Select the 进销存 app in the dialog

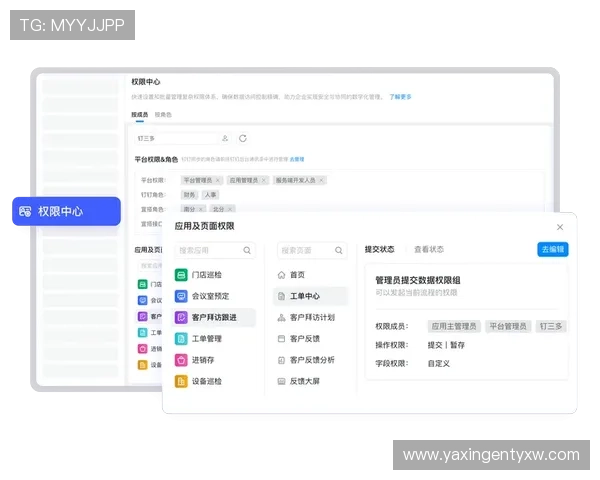pos(214,360)
